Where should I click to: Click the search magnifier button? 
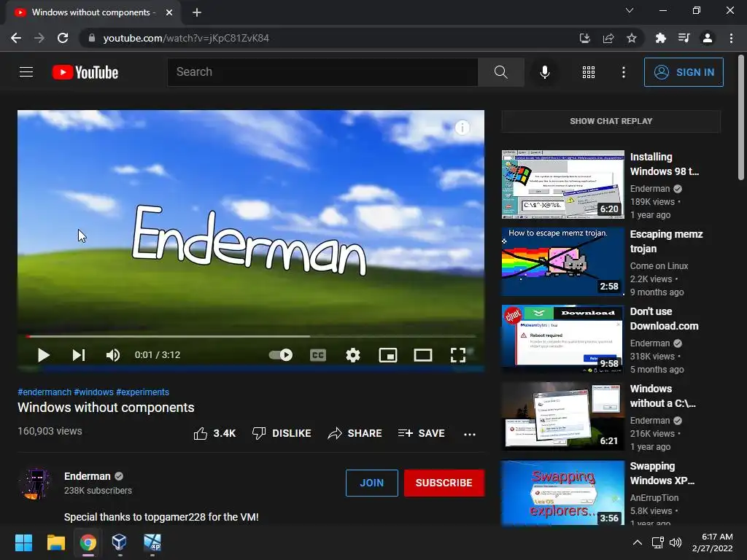coord(500,72)
